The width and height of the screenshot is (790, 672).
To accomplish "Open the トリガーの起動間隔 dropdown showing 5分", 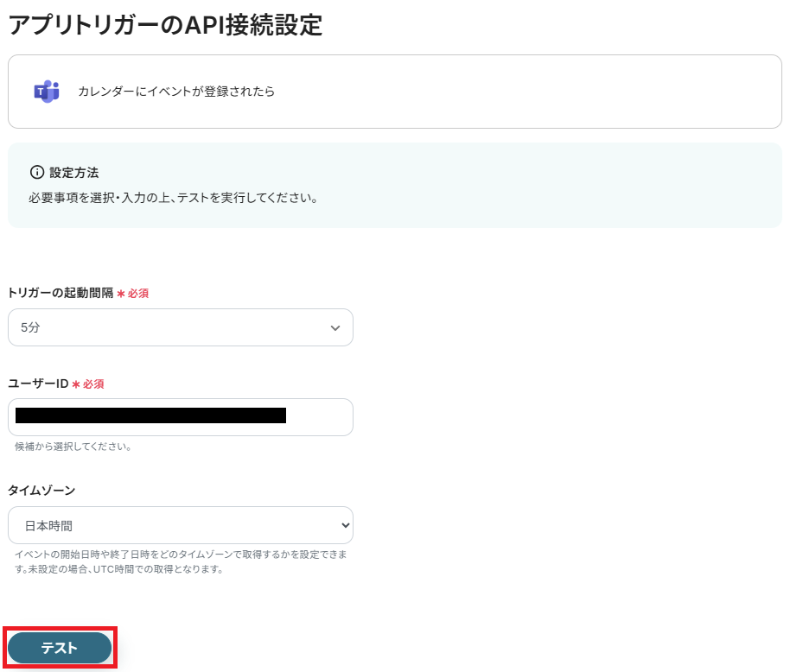I will coord(181,327).
